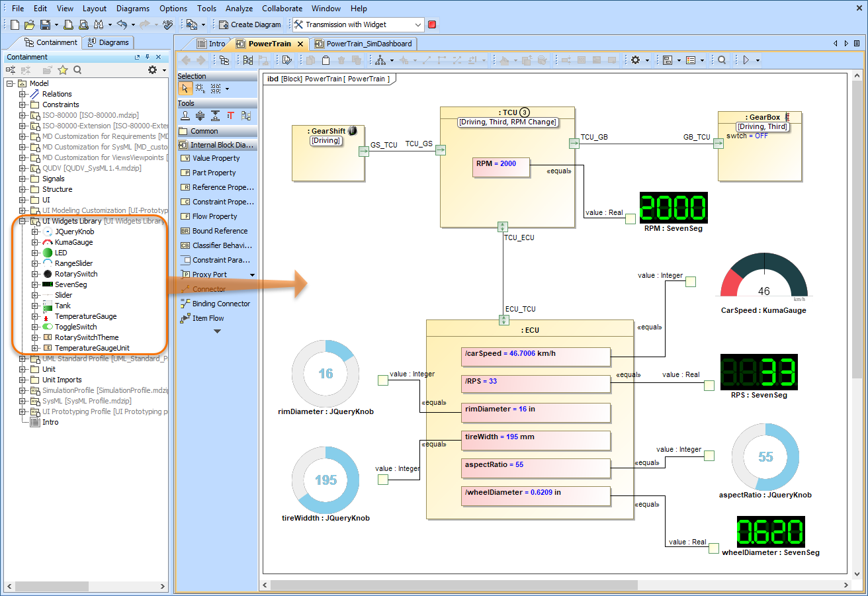Viewport: 868px width, 596px height.
Task: Click the Undo arrow icon
Action: click(122, 24)
